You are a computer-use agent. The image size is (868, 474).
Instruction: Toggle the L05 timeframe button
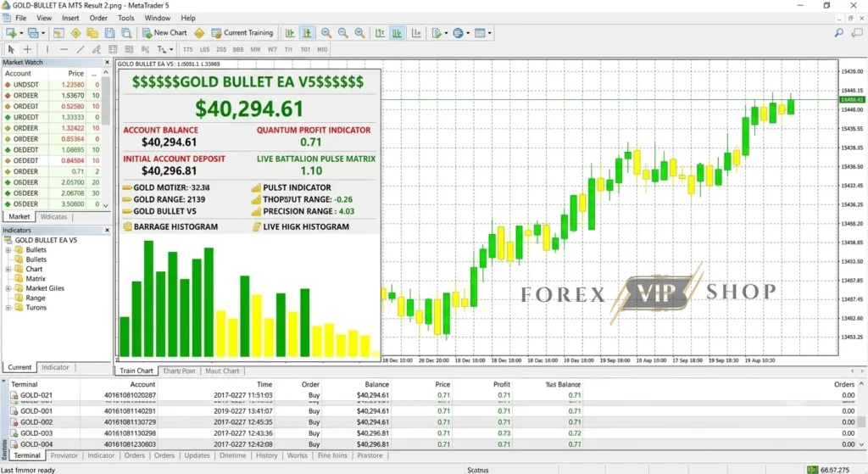pyautogui.click(x=204, y=49)
